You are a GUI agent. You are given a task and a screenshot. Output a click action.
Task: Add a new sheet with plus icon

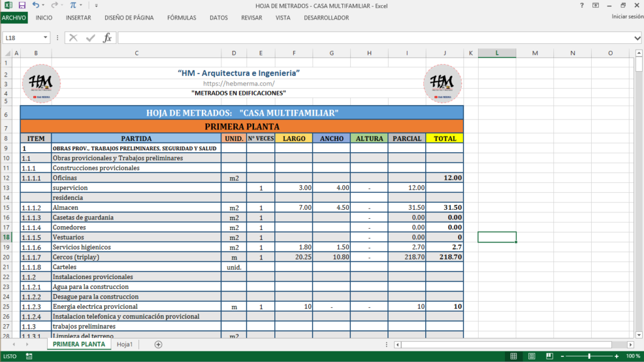point(158,344)
